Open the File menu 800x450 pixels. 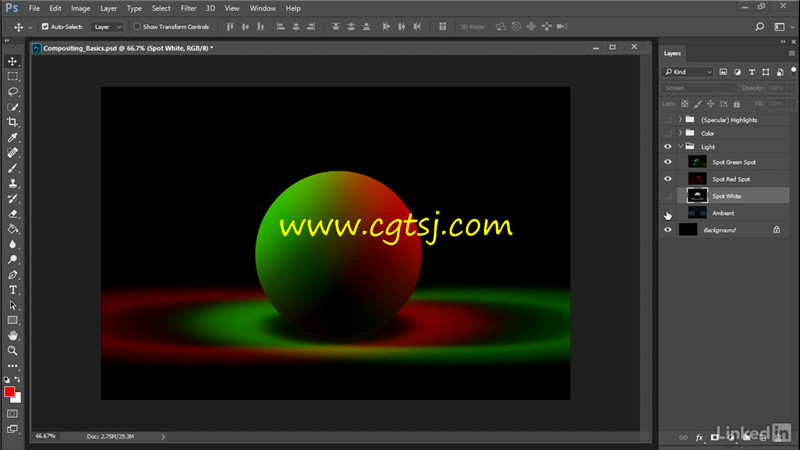pos(34,8)
